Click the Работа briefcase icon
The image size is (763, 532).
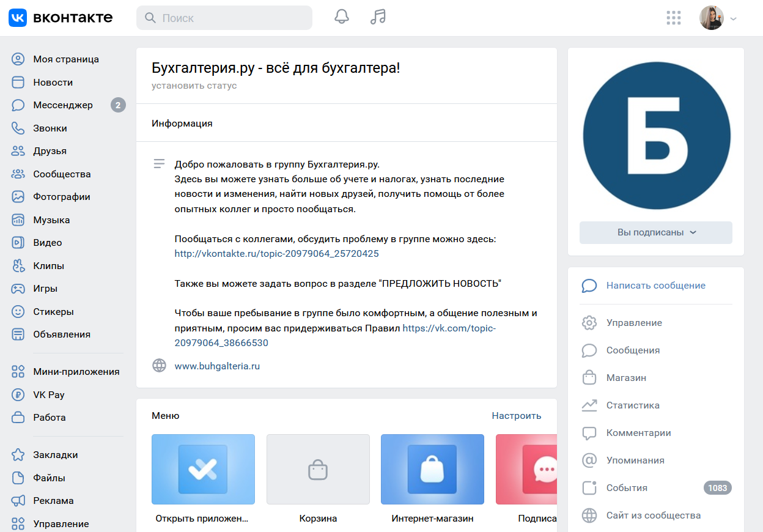coord(18,418)
